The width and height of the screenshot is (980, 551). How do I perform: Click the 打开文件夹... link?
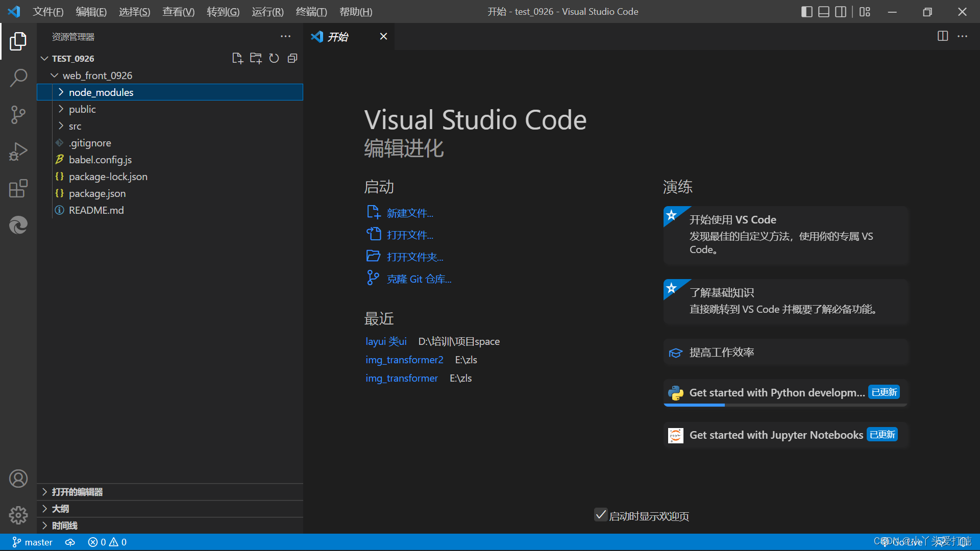[x=415, y=257]
